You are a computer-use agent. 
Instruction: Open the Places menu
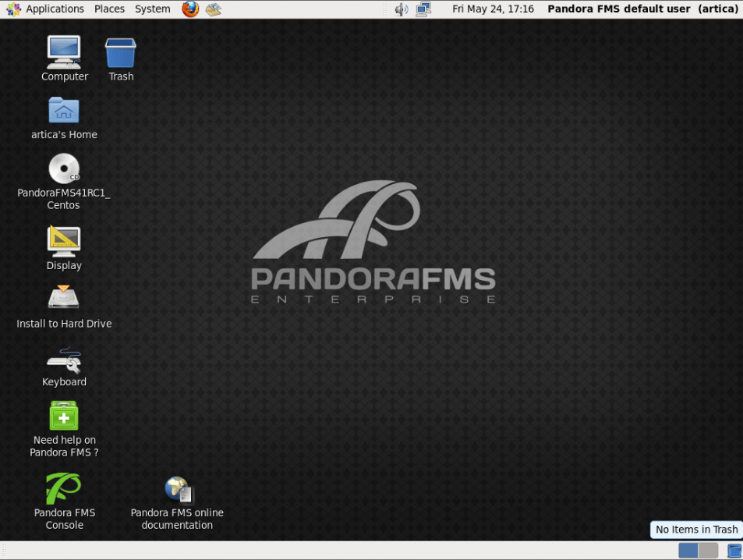109,9
